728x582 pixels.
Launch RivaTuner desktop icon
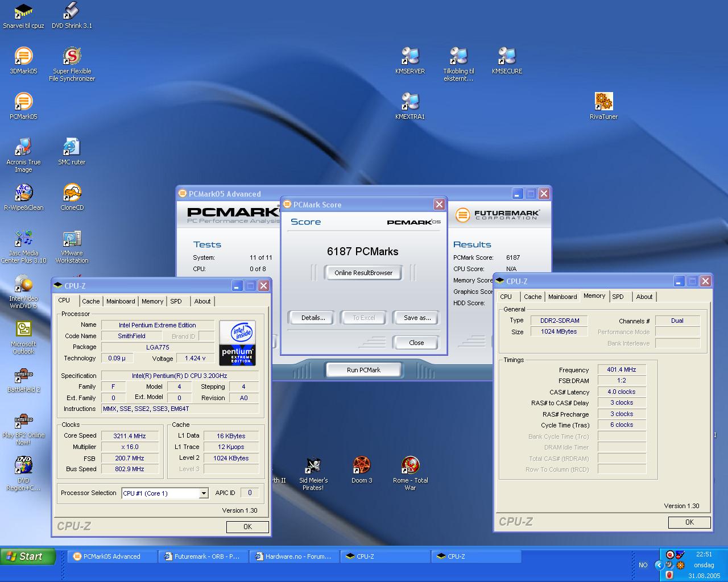603,106
